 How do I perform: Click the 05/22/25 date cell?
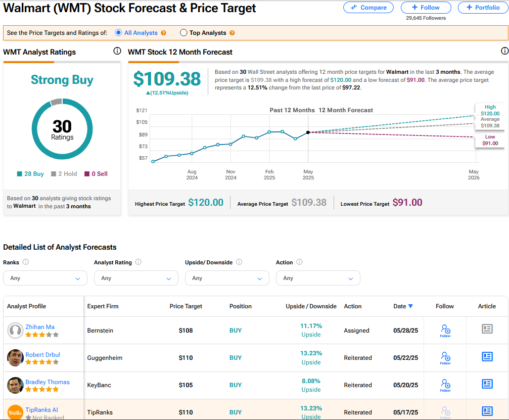pos(405,358)
